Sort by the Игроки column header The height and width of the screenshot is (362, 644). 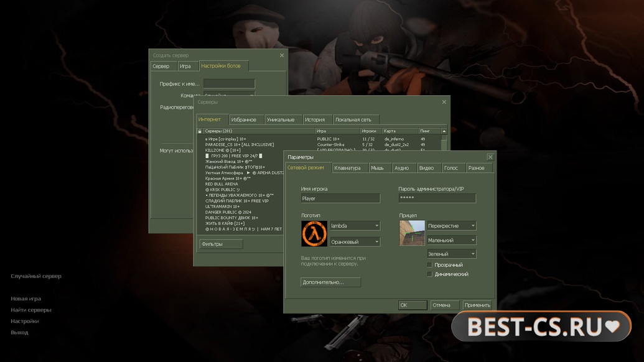[370, 131]
